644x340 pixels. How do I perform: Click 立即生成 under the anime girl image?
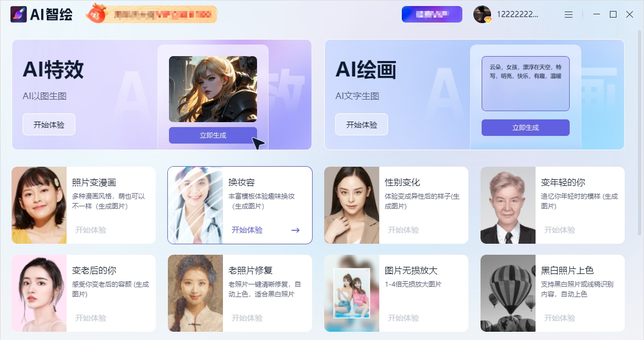click(x=213, y=135)
